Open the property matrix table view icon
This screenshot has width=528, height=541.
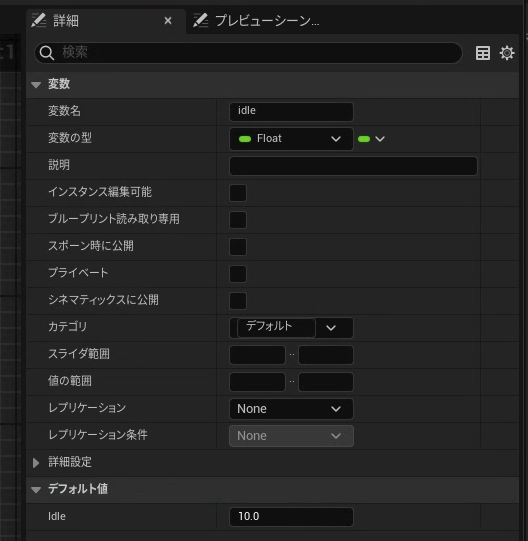482,53
